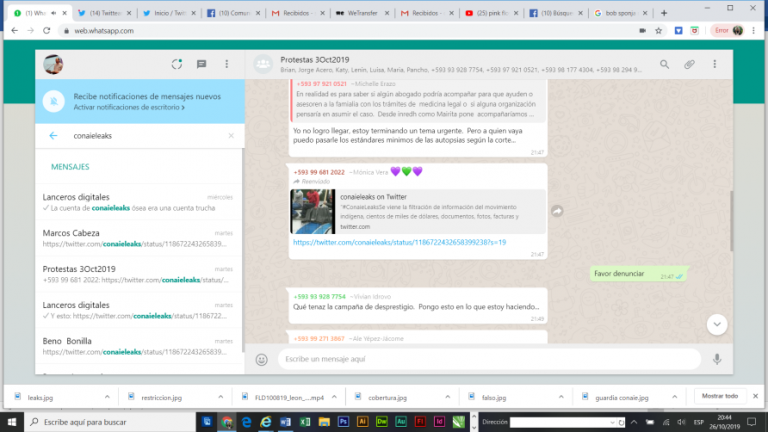768x432 pixels.
Task: Start a new chat with the message icon
Action: coord(202,64)
